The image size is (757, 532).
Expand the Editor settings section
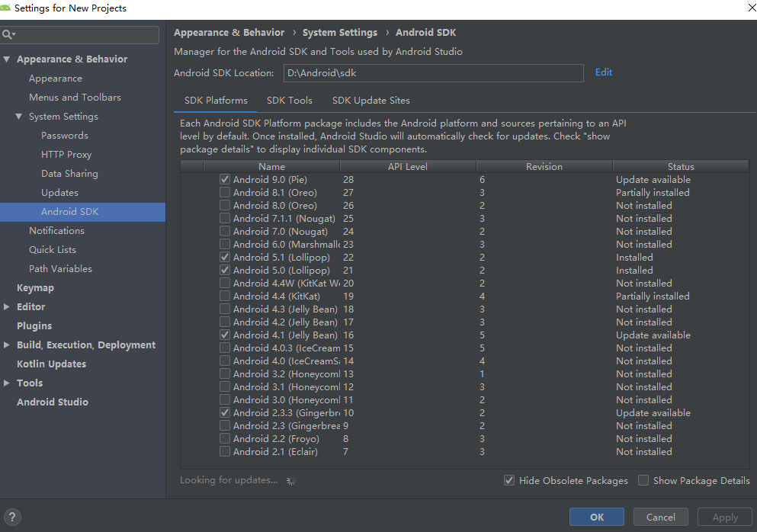[x=7, y=307]
